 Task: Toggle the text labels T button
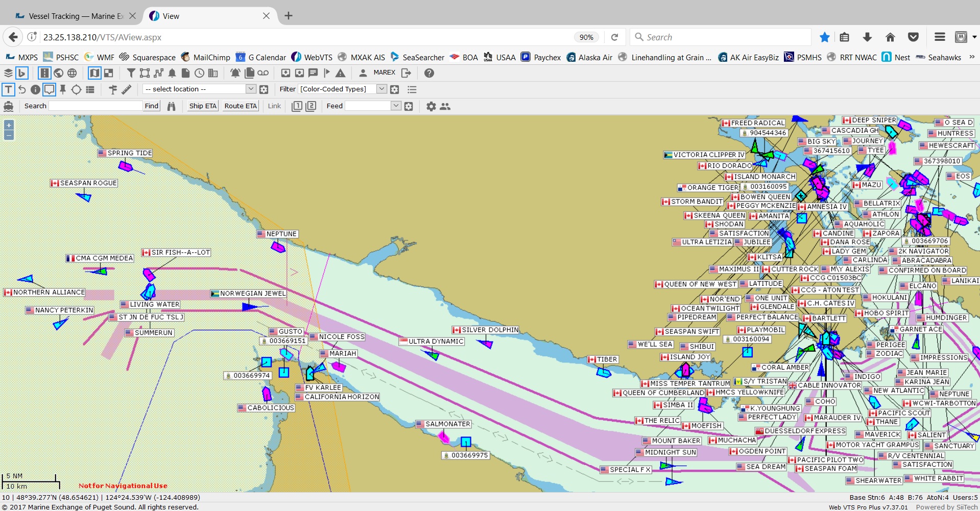[8, 90]
